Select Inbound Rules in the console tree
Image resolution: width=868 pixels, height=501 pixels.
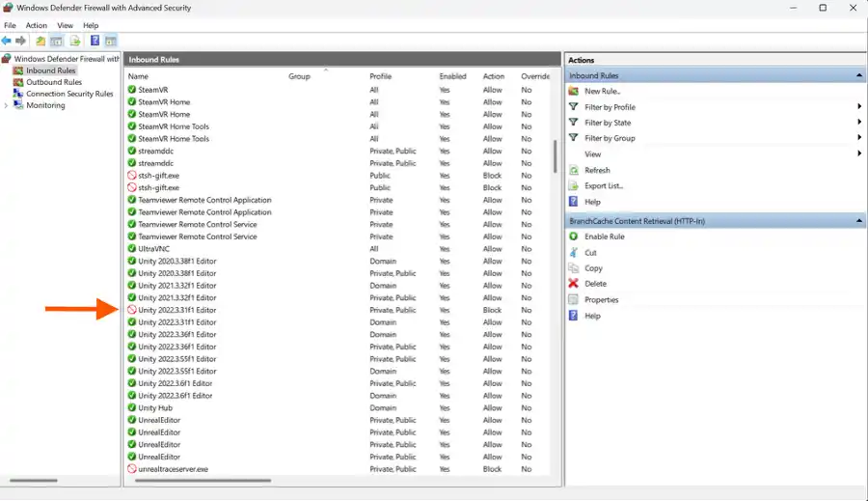[50, 70]
